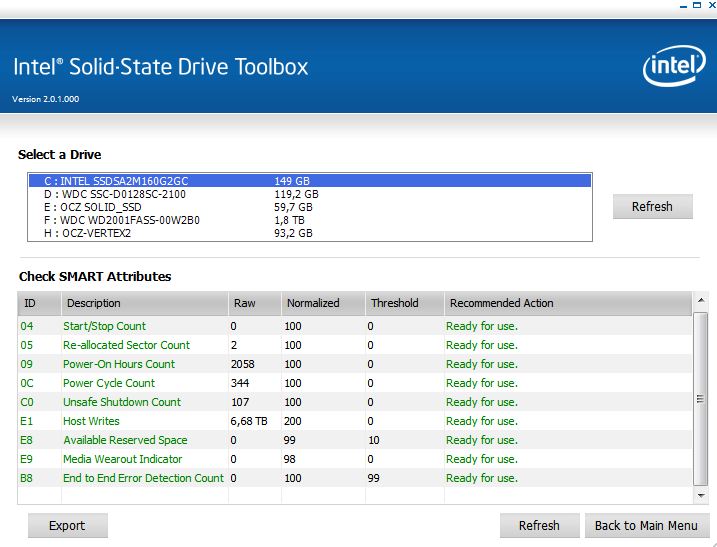Sort by the ID column header
The height and width of the screenshot is (547, 717).
tap(39, 303)
